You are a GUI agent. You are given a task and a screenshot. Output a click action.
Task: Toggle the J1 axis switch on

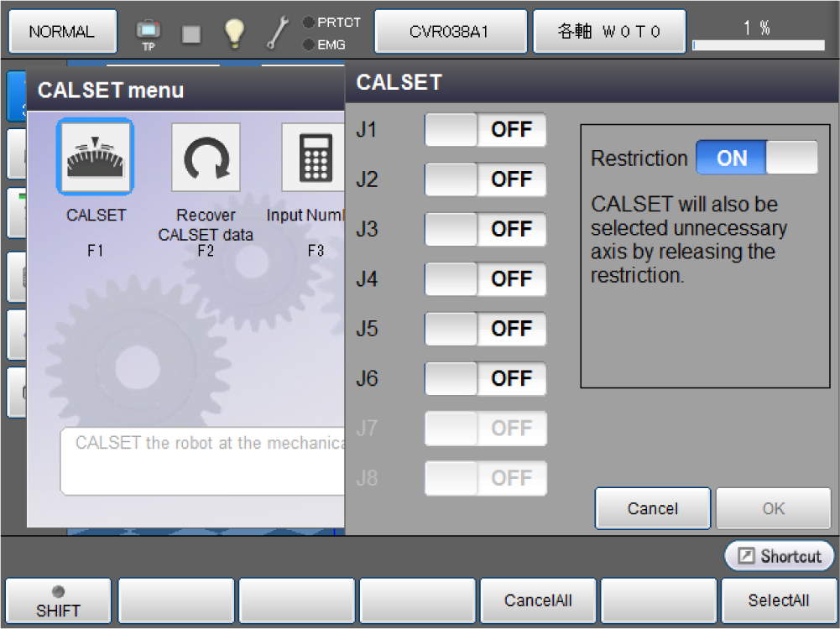pos(485,130)
